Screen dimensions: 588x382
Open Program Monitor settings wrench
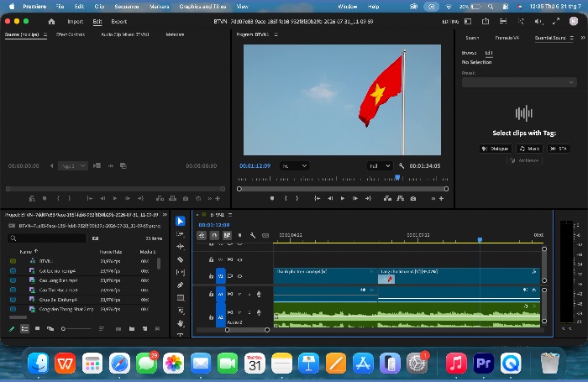click(402, 165)
